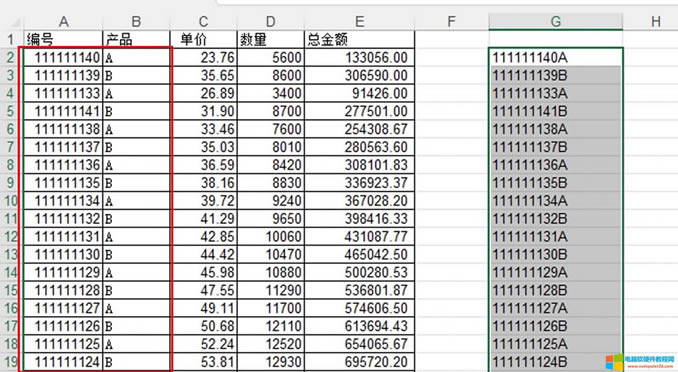Select row 2 header
This screenshot has width=678, height=372.
(x=10, y=58)
